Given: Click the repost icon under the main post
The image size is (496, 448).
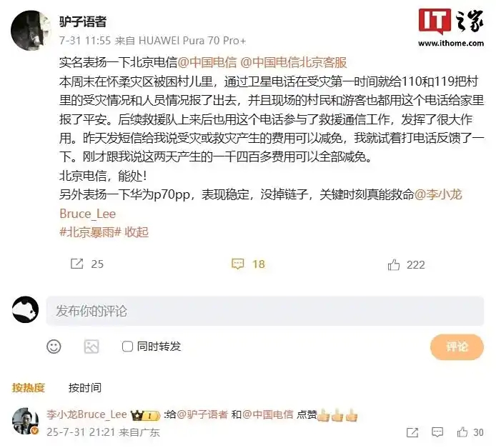Looking at the screenshot, I should coord(77,264).
